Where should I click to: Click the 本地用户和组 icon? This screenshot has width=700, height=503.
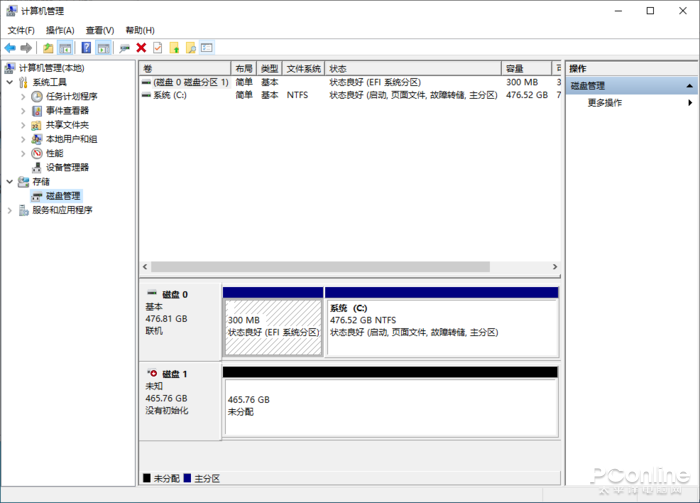(x=37, y=139)
